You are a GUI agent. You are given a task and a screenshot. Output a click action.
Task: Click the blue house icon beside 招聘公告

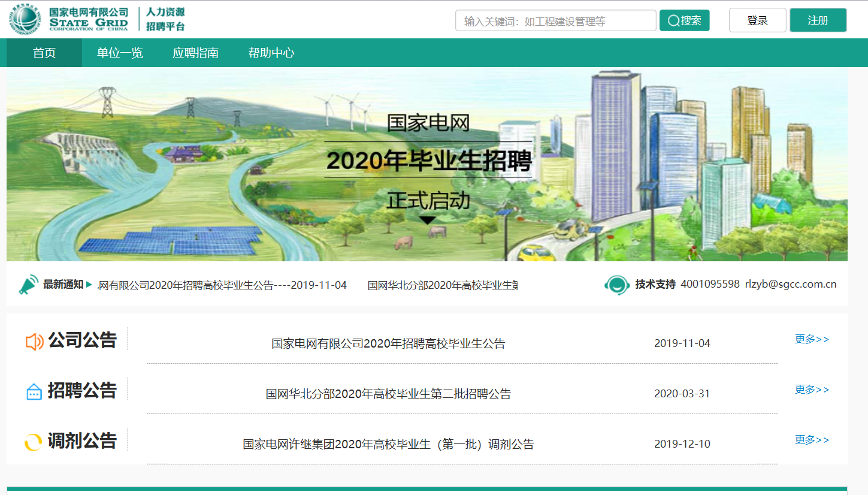point(34,392)
